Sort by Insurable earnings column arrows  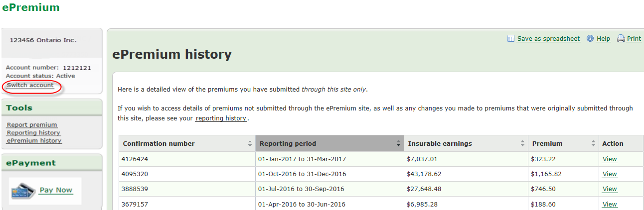(x=522, y=144)
